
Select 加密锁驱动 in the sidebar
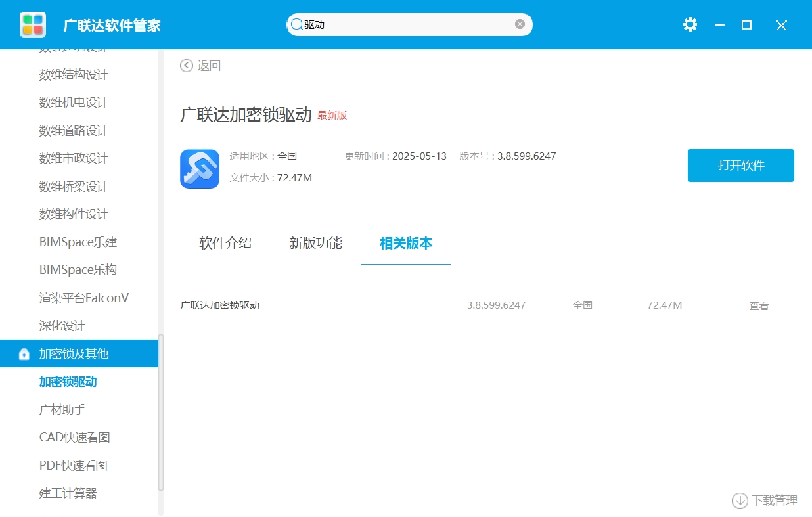pyautogui.click(x=68, y=382)
